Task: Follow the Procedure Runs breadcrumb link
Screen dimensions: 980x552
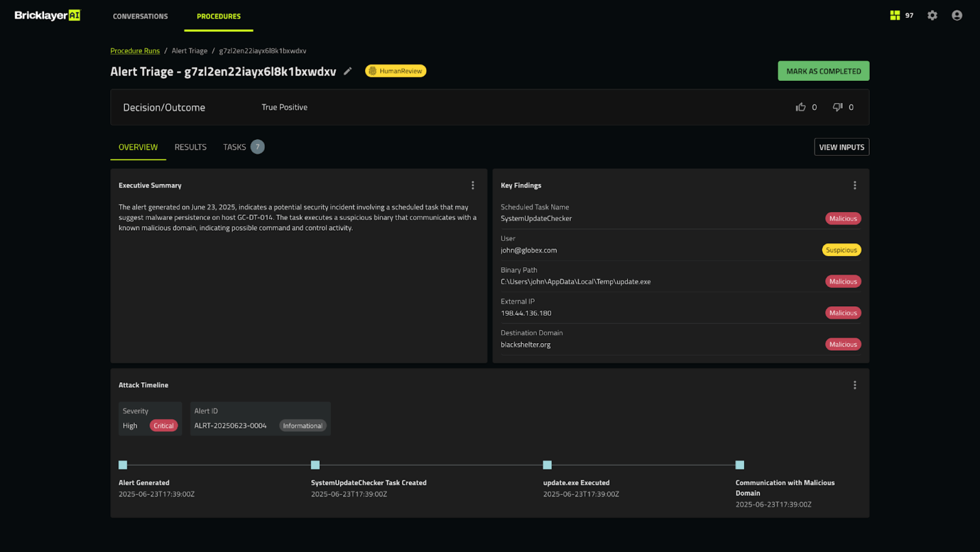Action: 135,51
